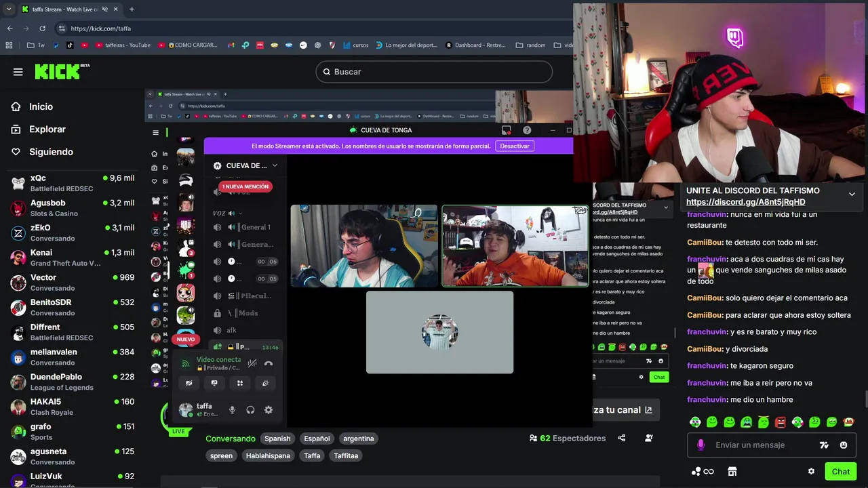
Task: Open BenitoSDR channel in sidebar
Action: (x=73, y=307)
